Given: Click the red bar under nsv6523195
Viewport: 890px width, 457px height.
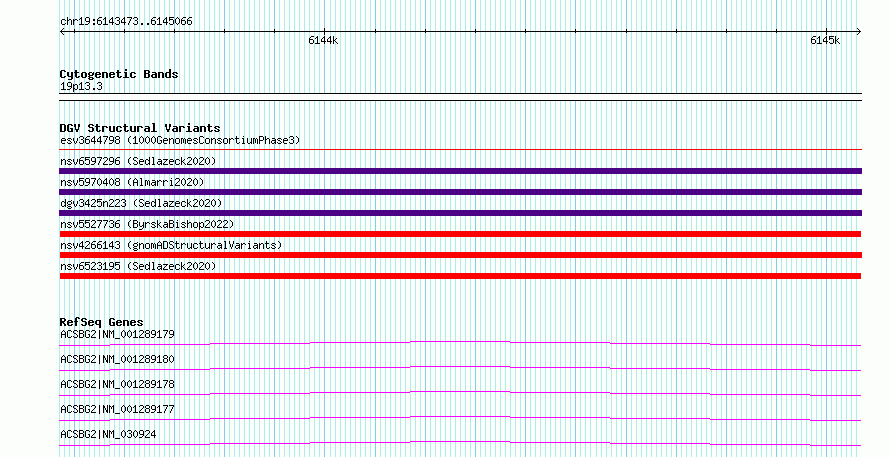Looking at the screenshot, I should (460, 276).
